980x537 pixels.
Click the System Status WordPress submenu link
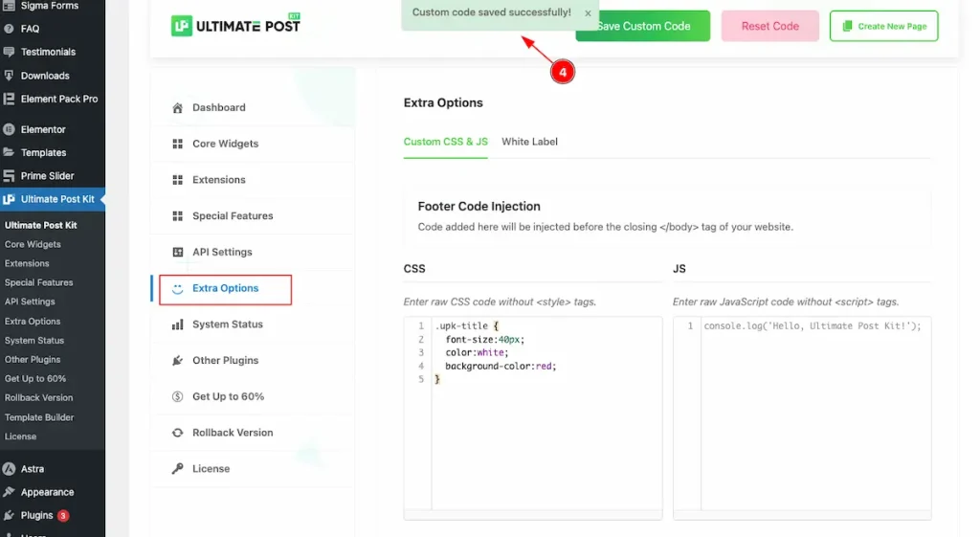(x=34, y=341)
